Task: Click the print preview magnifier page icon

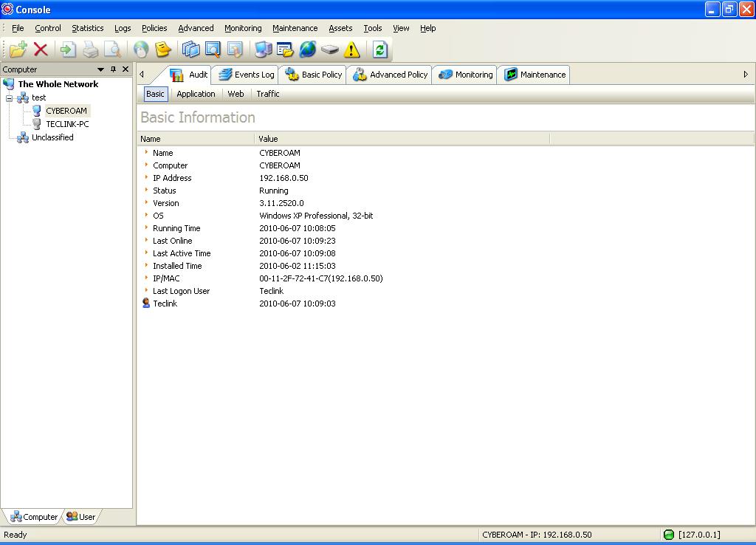Action: pos(113,49)
